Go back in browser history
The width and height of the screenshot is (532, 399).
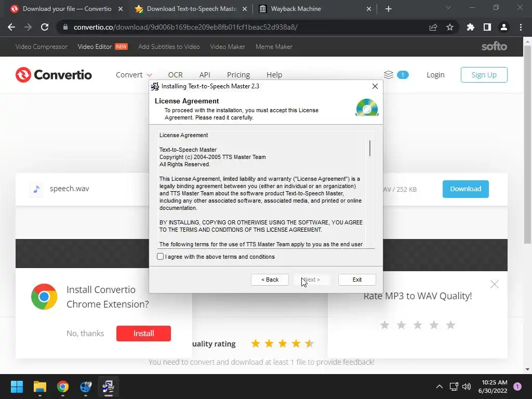pyautogui.click(x=11, y=27)
